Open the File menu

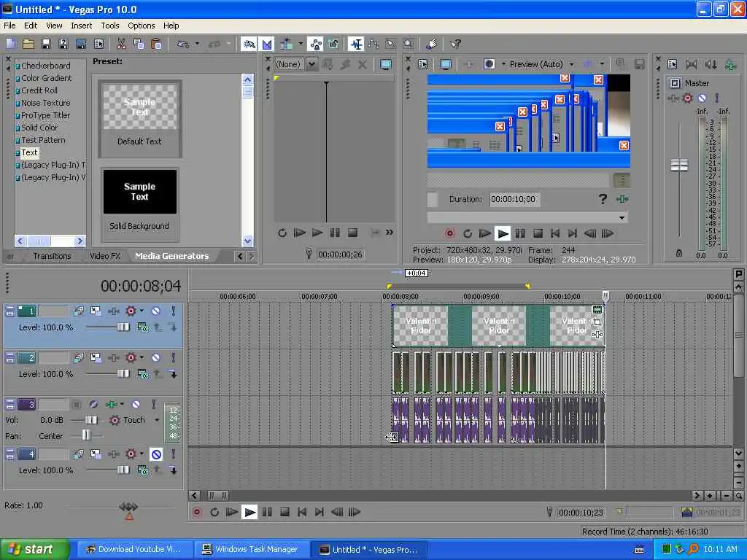(9, 26)
